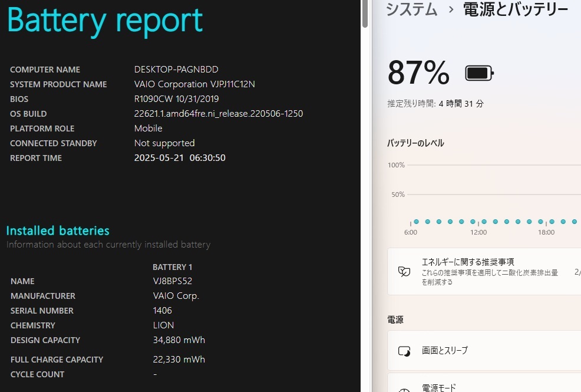Click the DESIGN CAPACITY label
This screenshot has width=581, height=392.
[x=45, y=340]
